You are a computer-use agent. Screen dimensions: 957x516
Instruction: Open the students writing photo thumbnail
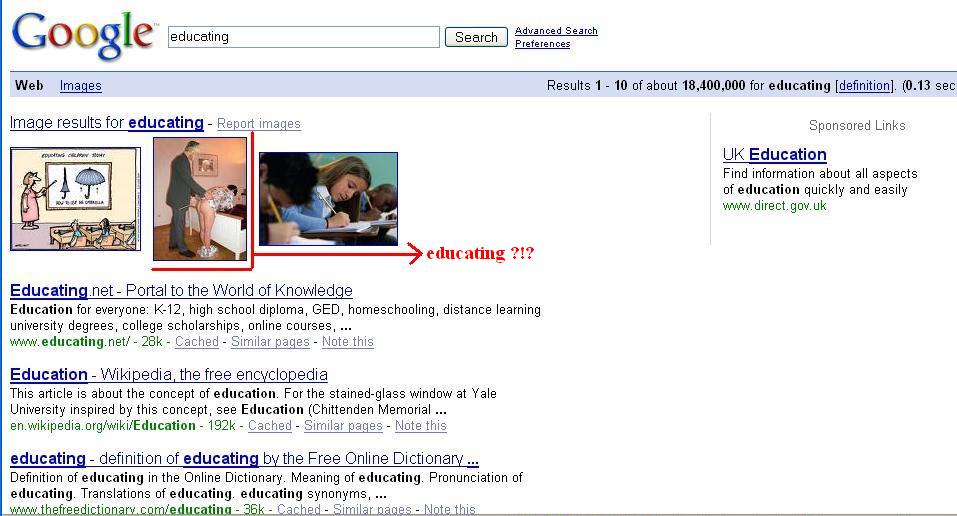tap(328, 199)
